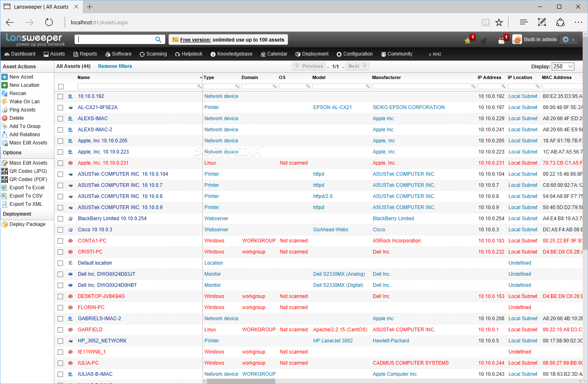Click the Wake On Lan lightning icon

[x=5, y=102]
